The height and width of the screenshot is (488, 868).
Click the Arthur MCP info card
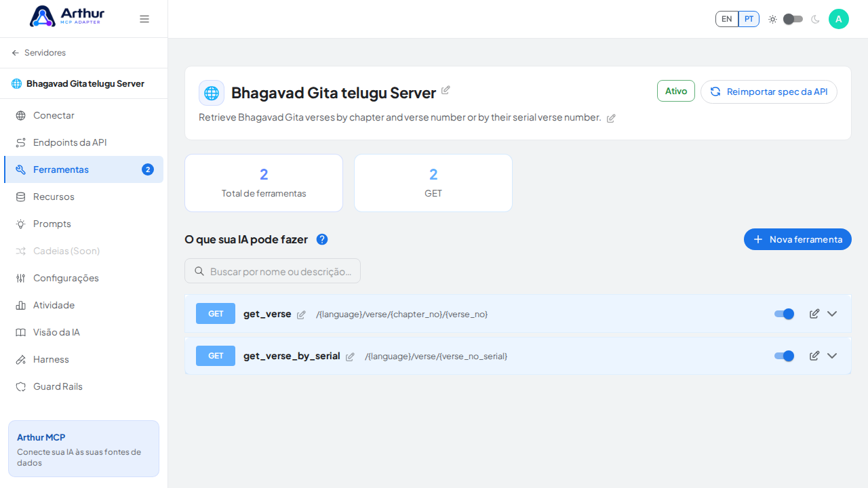point(83,449)
